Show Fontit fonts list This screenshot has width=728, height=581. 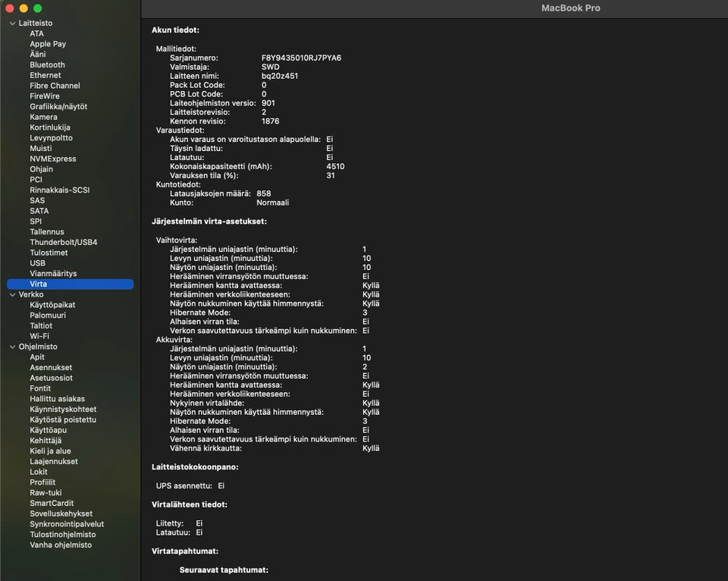(x=40, y=389)
